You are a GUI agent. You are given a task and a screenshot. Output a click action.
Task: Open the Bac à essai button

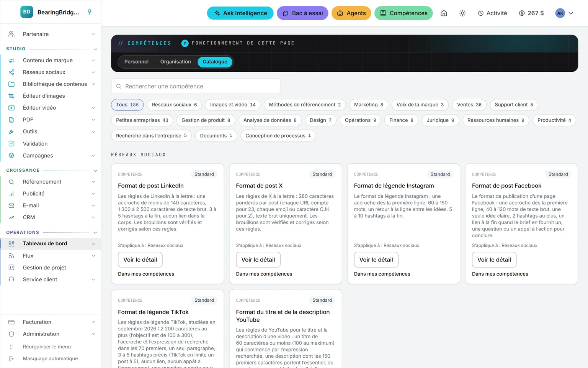coord(302,13)
